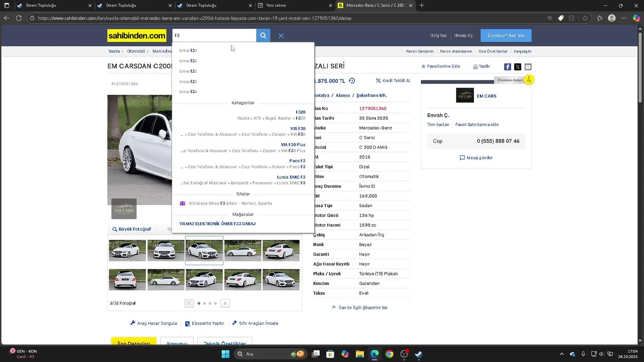Open browser zoom magnifier in address bar

click(x=550, y=18)
